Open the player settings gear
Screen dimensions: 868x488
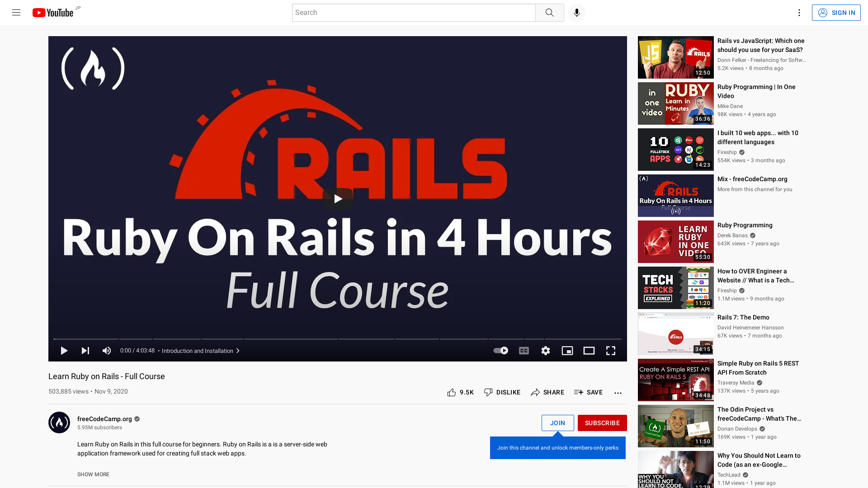point(545,351)
